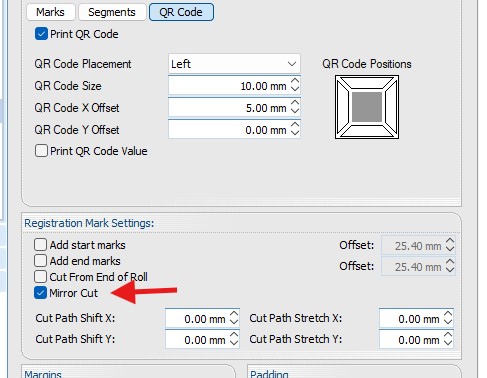Increase Cut Path Stretch X value

[x=448, y=314]
